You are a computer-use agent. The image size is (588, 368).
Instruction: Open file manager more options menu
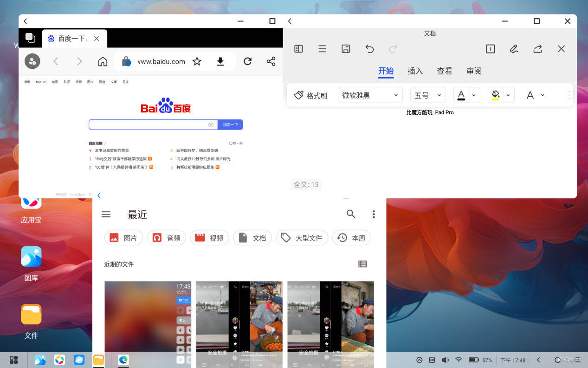pos(374,214)
